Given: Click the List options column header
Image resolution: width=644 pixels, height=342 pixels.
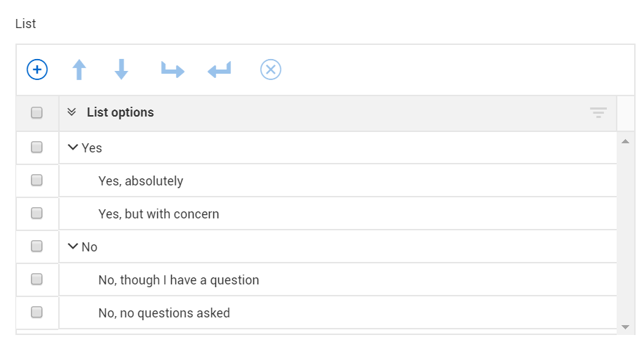Looking at the screenshot, I should point(120,112).
